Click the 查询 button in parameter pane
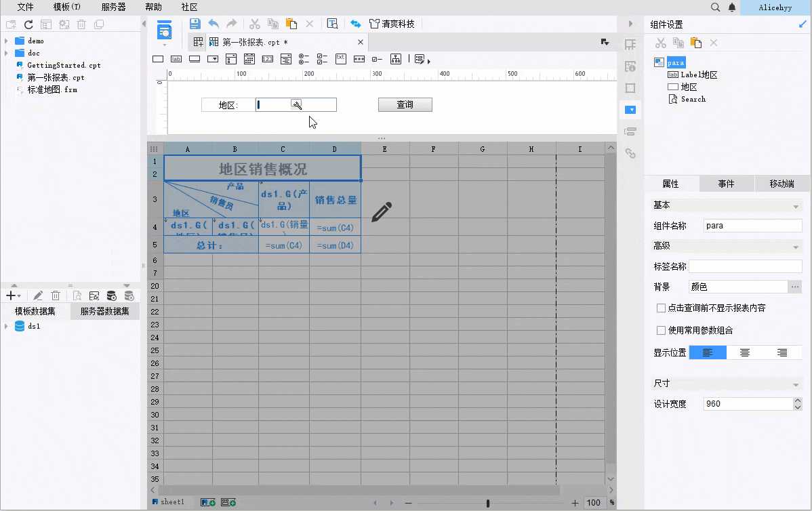812x511 pixels. coord(405,104)
